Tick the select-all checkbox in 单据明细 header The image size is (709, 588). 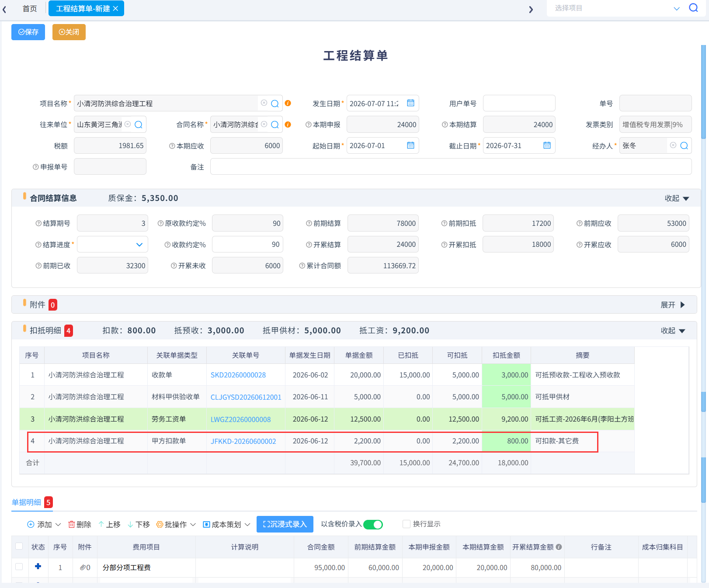tap(19, 546)
